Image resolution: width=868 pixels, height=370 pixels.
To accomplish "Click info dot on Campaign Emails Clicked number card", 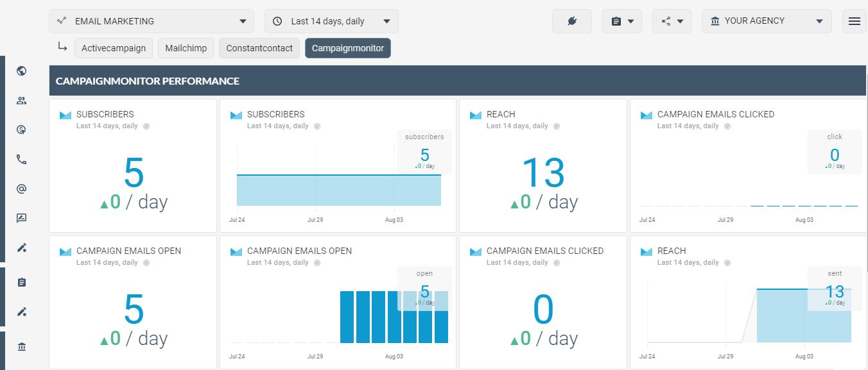I will 556,263.
